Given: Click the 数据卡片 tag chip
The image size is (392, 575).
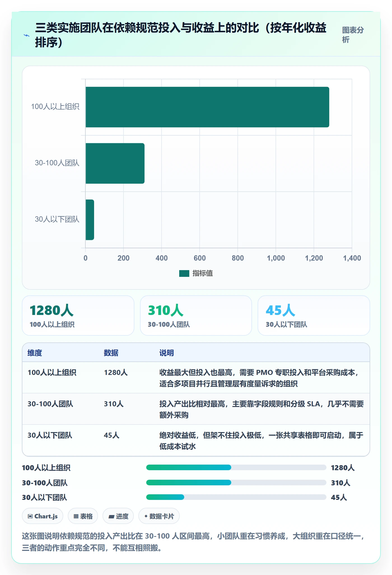Looking at the screenshot, I should (159, 516).
